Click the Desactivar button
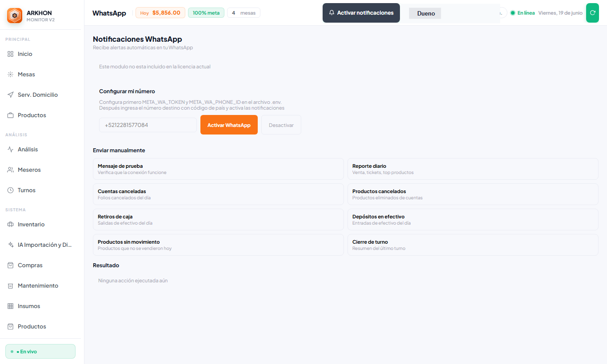Screen dimensions: 607x364 [281, 125]
